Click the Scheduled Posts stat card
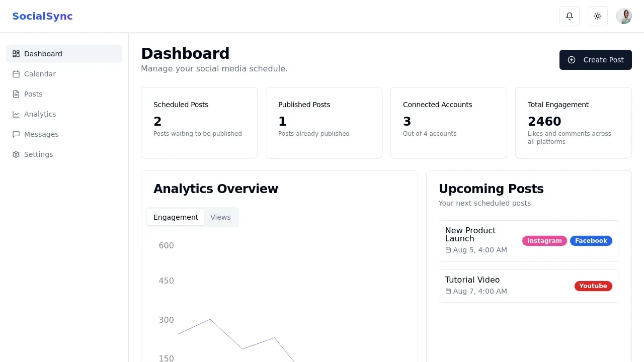The image size is (644, 362). click(199, 122)
